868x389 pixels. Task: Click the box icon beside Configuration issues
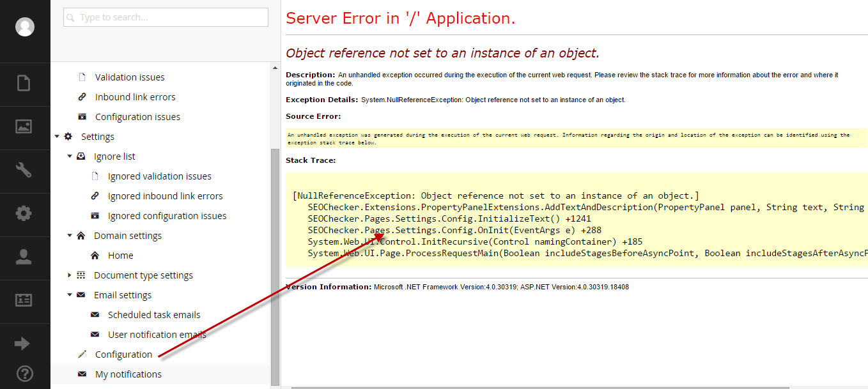coord(82,117)
